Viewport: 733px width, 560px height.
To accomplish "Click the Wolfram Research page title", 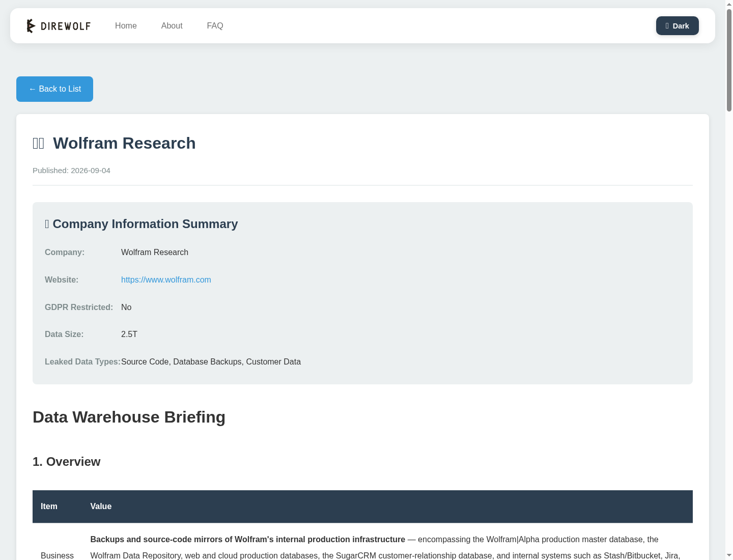I will point(124,143).
